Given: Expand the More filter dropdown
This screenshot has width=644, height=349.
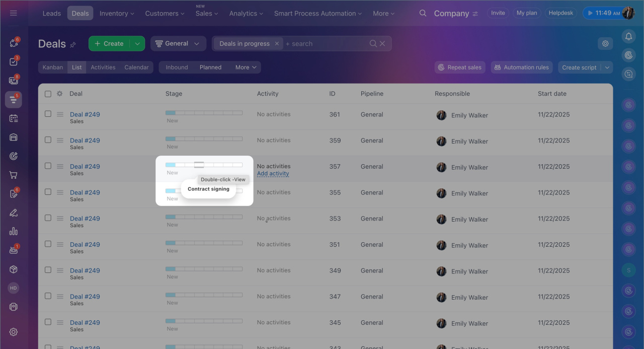Looking at the screenshot, I should pyautogui.click(x=246, y=67).
